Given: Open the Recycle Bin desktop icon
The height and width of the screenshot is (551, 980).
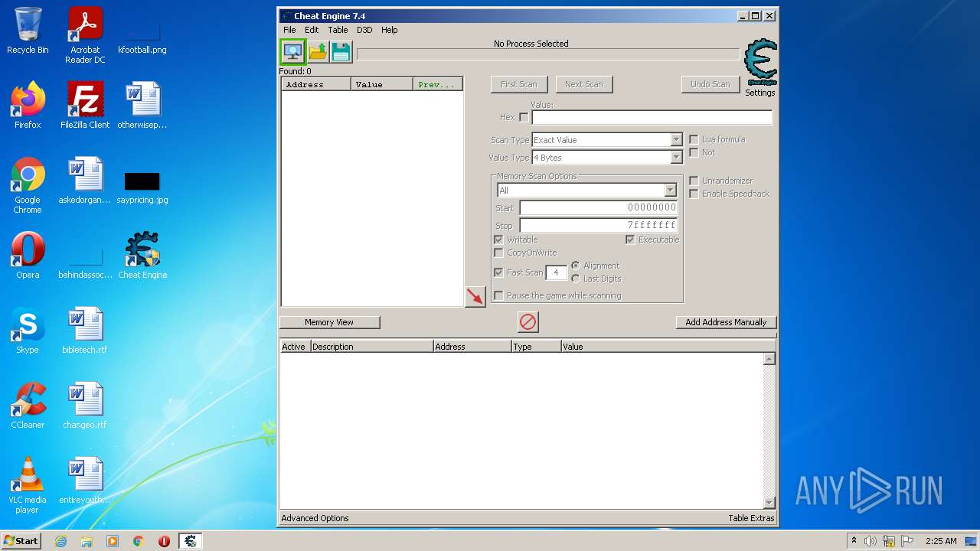Looking at the screenshot, I should [28, 31].
